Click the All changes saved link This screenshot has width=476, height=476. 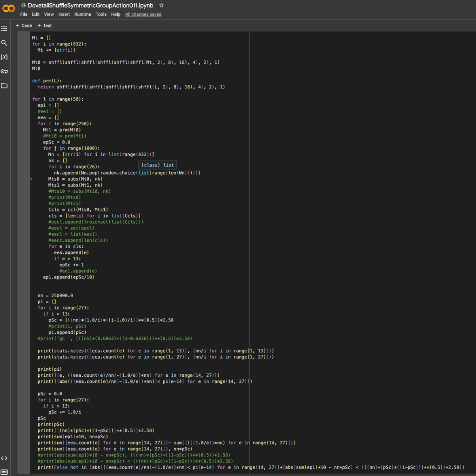click(143, 14)
